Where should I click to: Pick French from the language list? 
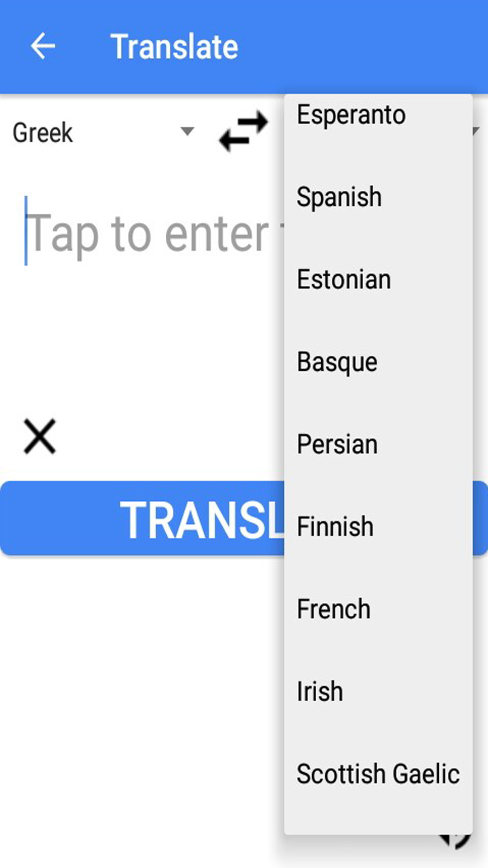(x=333, y=609)
